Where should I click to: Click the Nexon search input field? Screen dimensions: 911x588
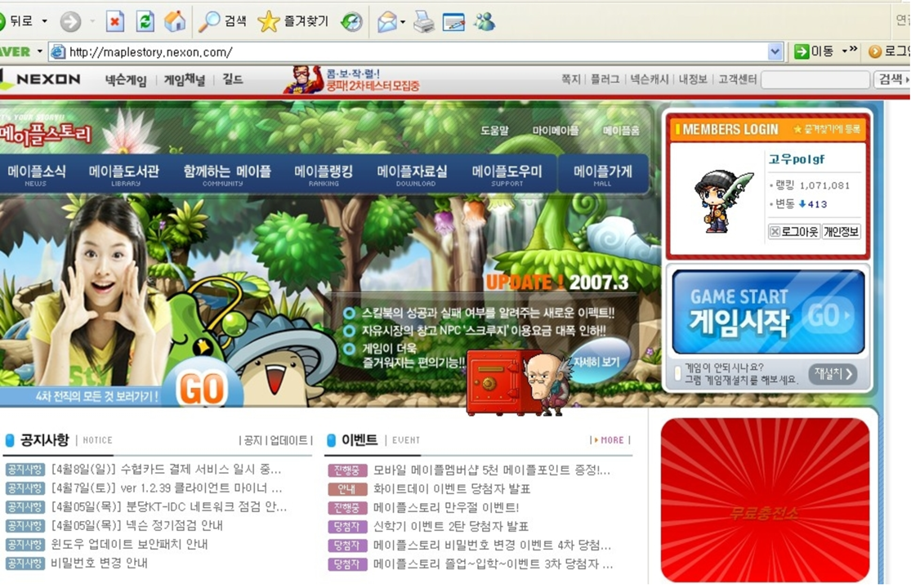(x=815, y=79)
